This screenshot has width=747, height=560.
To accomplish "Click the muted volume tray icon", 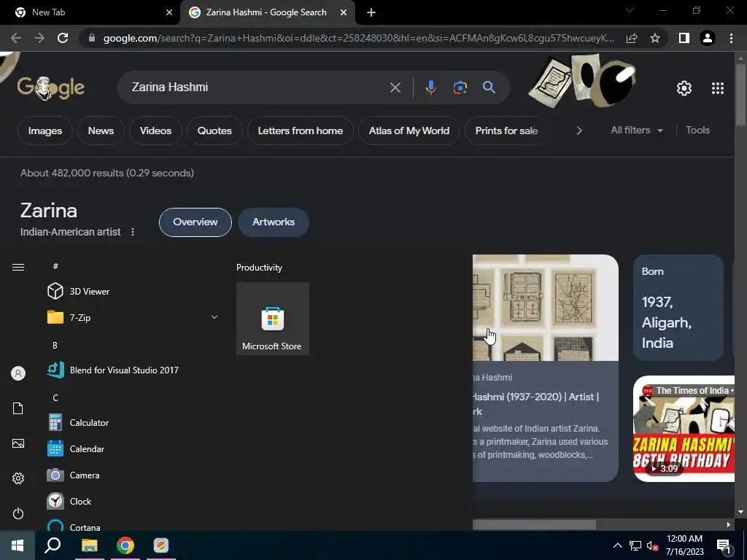I will 652,545.
